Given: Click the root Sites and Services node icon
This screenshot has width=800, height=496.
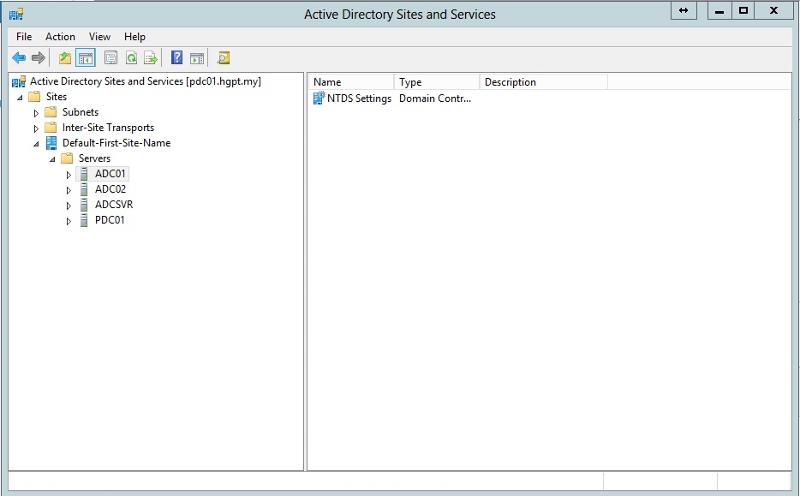Looking at the screenshot, I should (19, 81).
